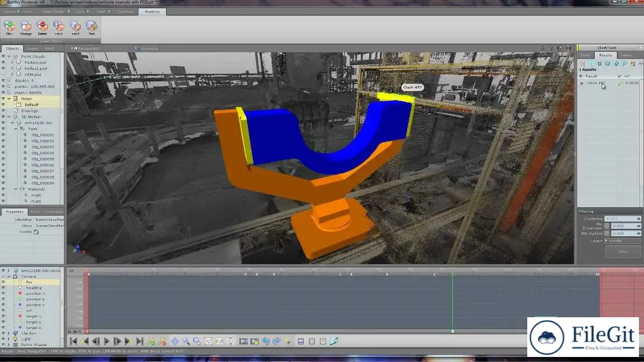
Task: Switch to the Layers panel tab
Action: [x=33, y=48]
